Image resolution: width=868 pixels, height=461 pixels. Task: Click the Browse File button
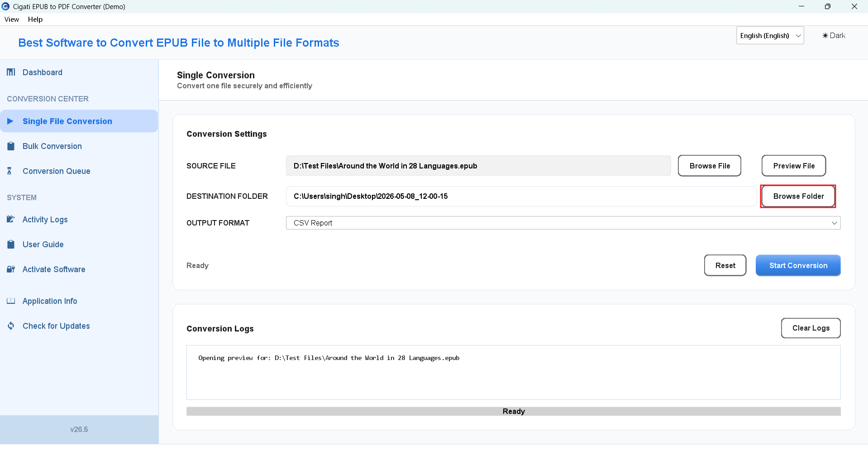pyautogui.click(x=709, y=166)
